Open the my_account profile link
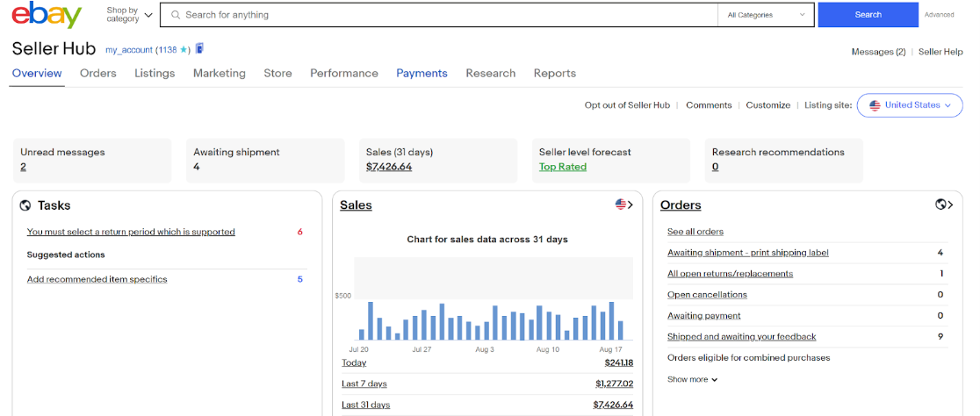980x416 pixels. 129,50
